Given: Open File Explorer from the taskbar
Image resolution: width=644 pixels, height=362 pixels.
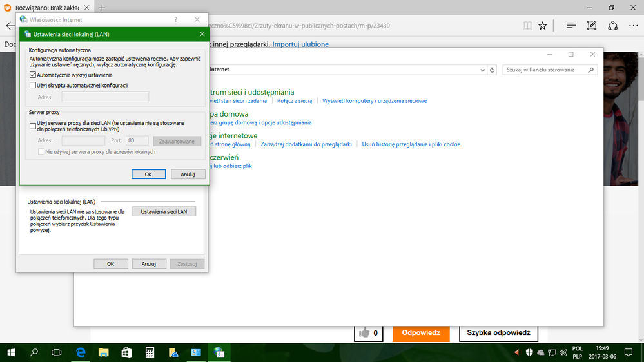Looking at the screenshot, I should coord(104,352).
